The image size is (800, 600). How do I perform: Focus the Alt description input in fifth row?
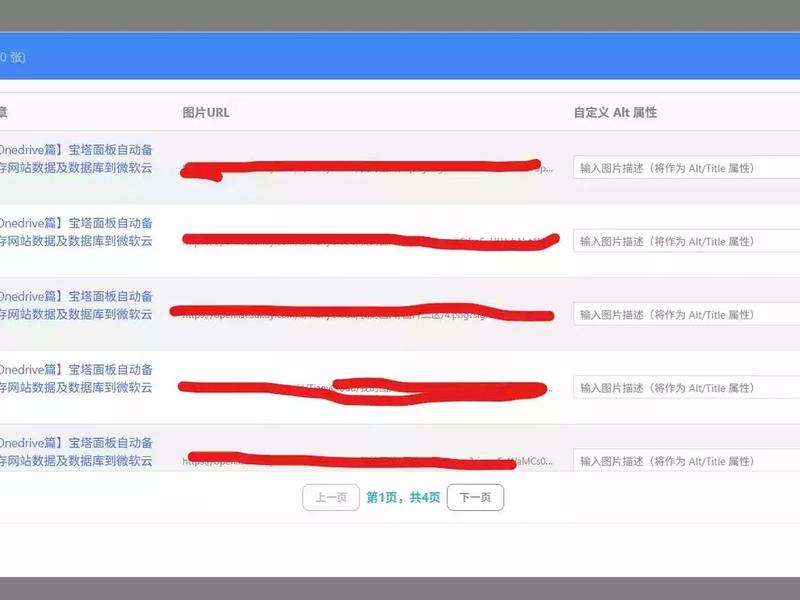coord(686,460)
